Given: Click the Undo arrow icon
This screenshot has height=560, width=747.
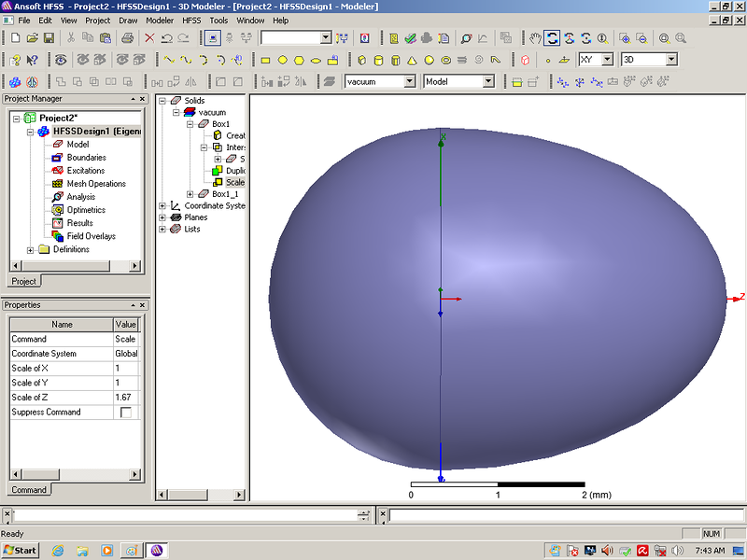Looking at the screenshot, I should (166, 38).
